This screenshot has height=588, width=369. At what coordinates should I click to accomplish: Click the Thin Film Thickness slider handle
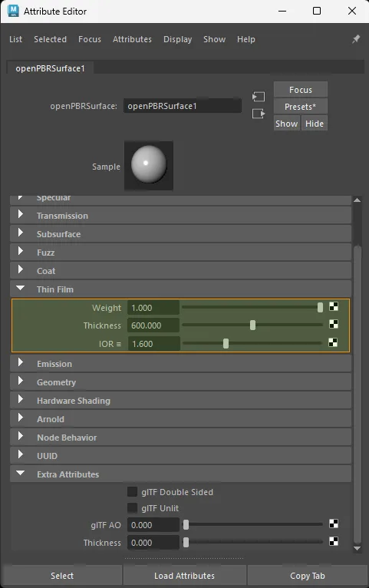253,325
